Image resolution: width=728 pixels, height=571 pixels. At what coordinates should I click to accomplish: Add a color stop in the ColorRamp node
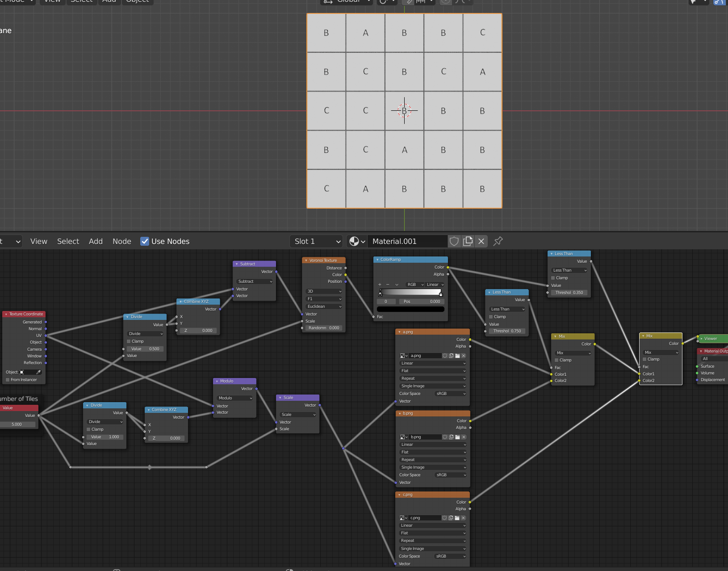pos(380,285)
